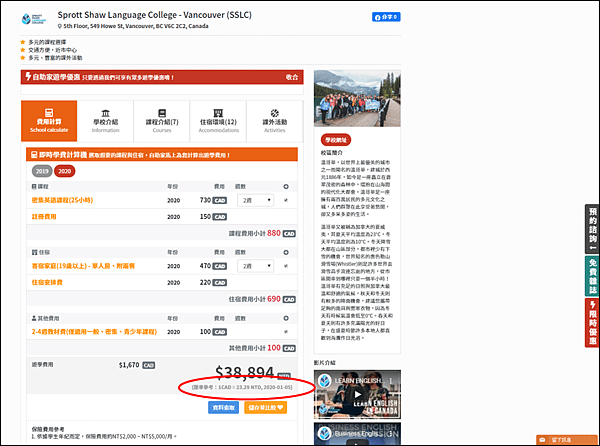Click the Facebook share button
This screenshot has width=600, height=446.
pos(386,17)
